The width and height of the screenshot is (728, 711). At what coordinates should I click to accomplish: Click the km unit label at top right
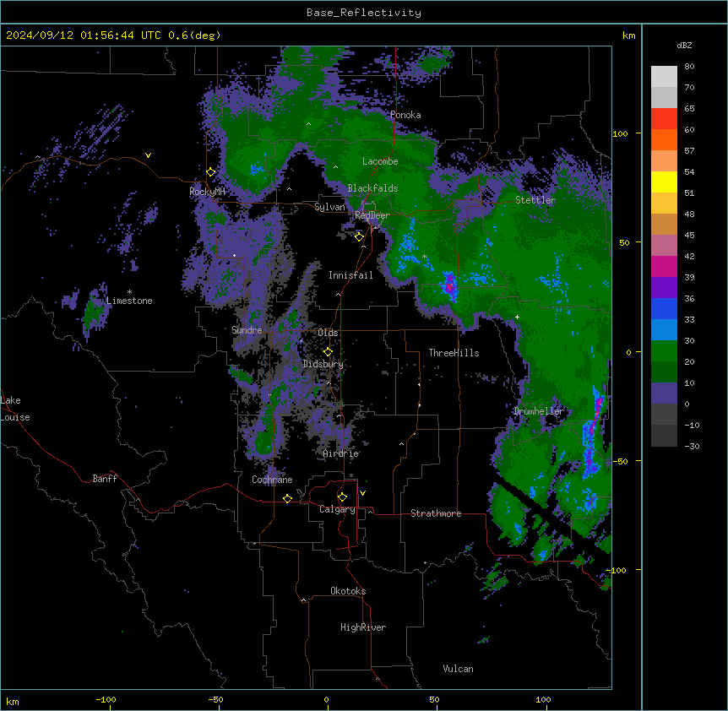tap(629, 35)
